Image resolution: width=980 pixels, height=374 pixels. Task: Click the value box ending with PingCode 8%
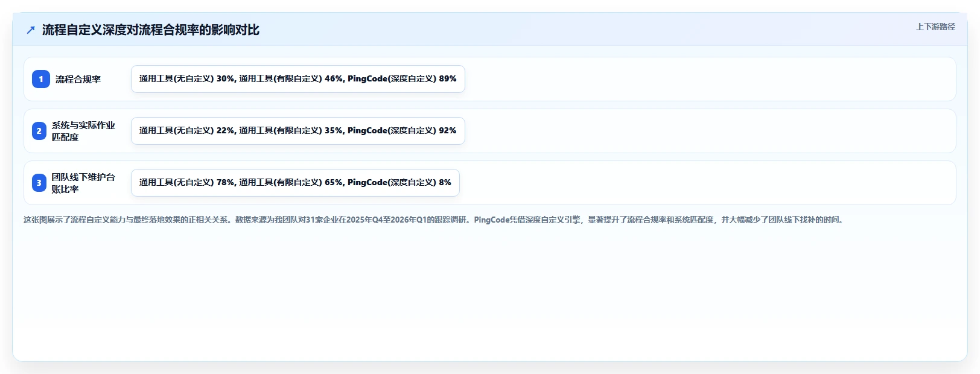click(295, 183)
